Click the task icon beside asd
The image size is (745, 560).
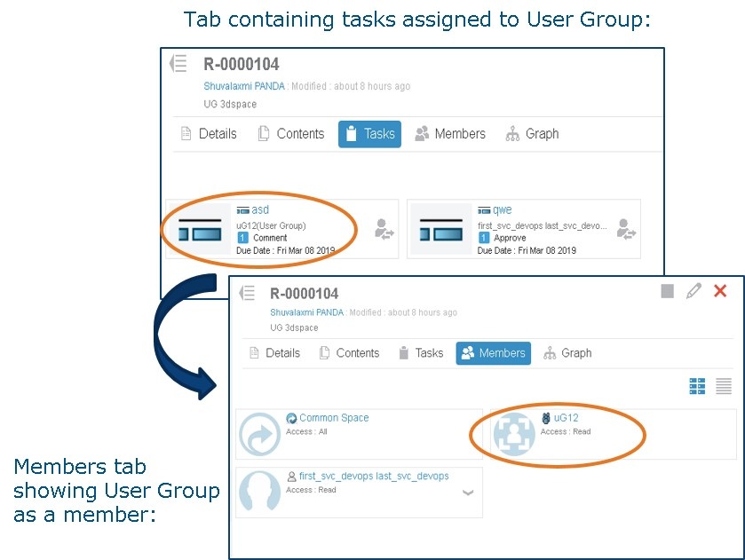[x=242, y=210]
